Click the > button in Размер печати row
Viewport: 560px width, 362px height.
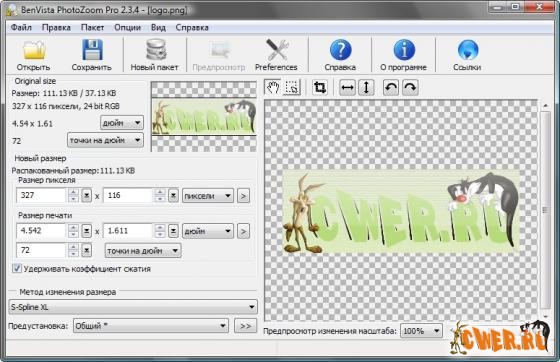pos(243,231)
